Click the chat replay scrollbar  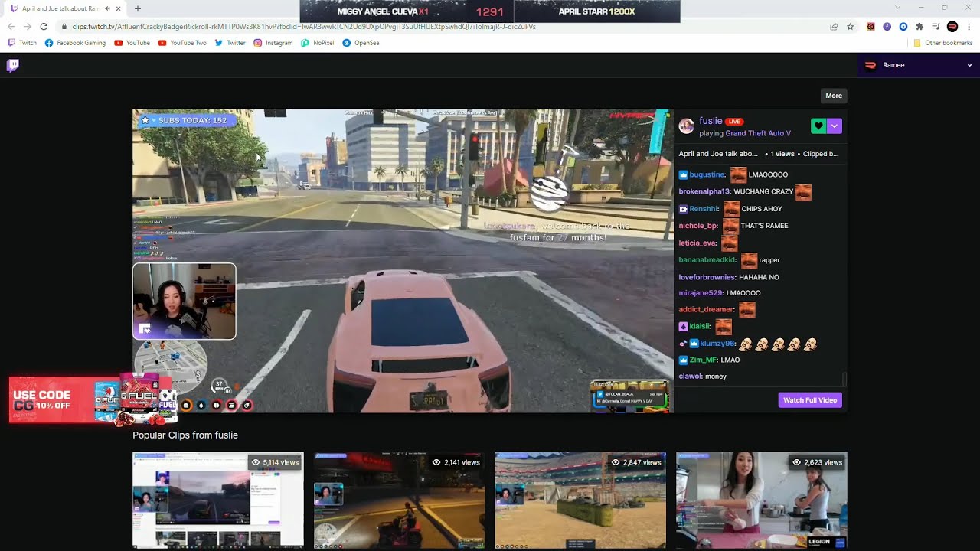[844, 380]
